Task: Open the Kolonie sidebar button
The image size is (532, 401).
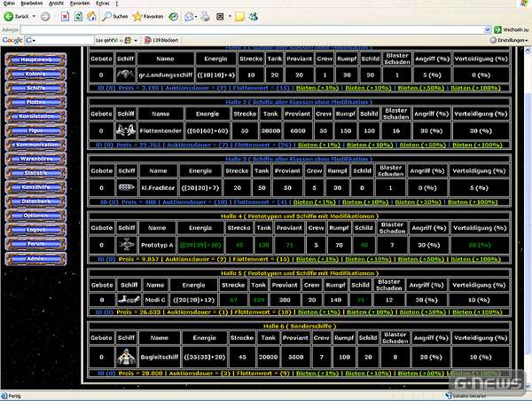Action: click(x=36, y=74)
